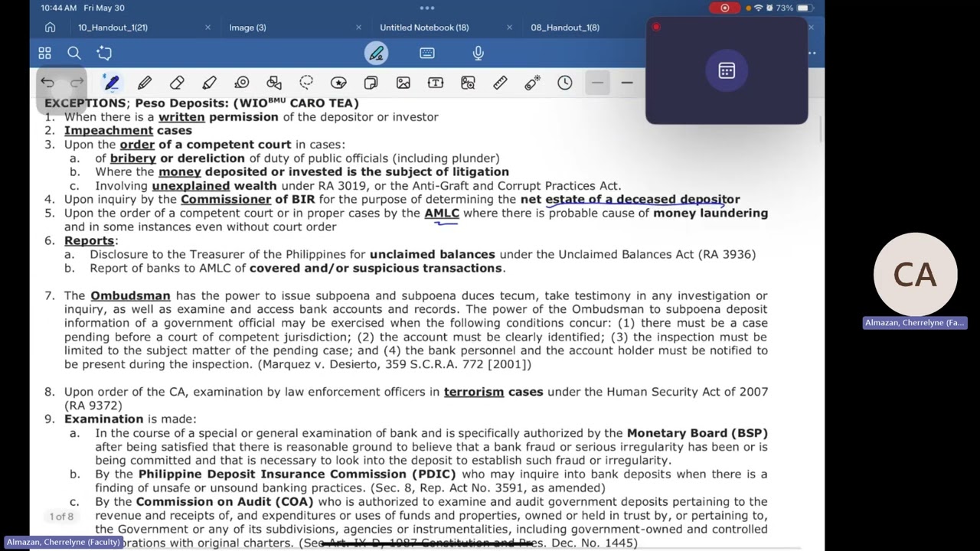Click 'Almazan, Cherrelyne (Faculty)' label at bottom left

click(64, 542)
